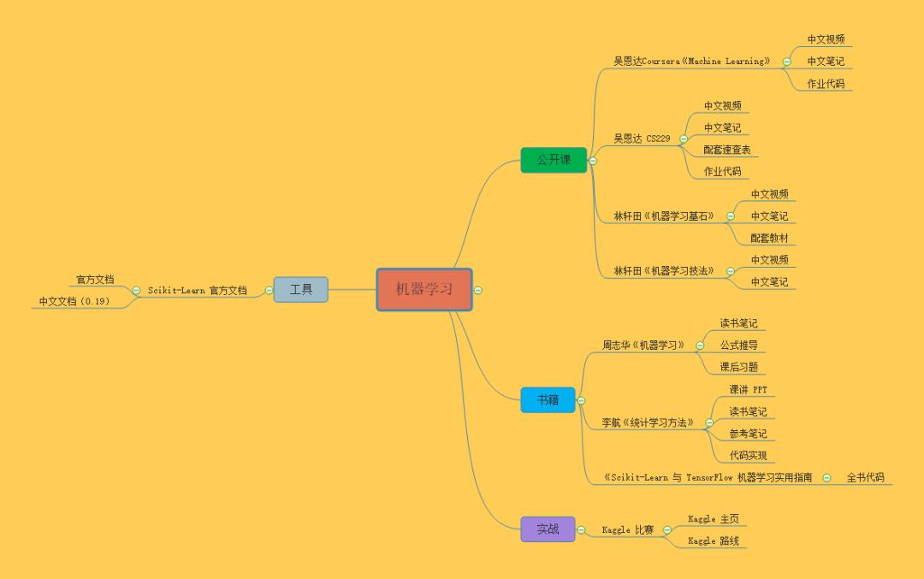
Task: Collapse the 吴恩达Coursera Machine Learning toggle
Action: [x=787, y=62]
